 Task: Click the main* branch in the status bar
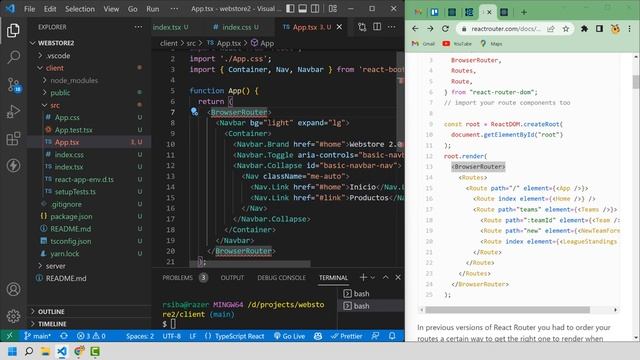point(37,336)
